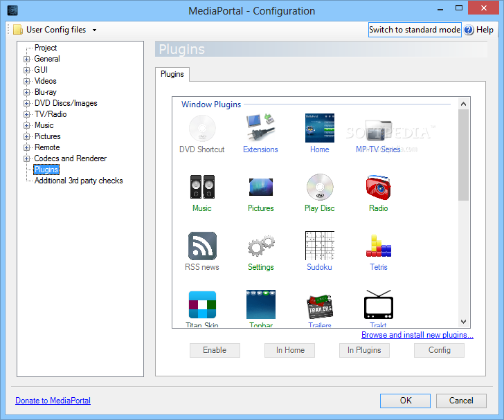
Task: Expand the General tree node
Action: pyautogui.click(x=27, y=59)
